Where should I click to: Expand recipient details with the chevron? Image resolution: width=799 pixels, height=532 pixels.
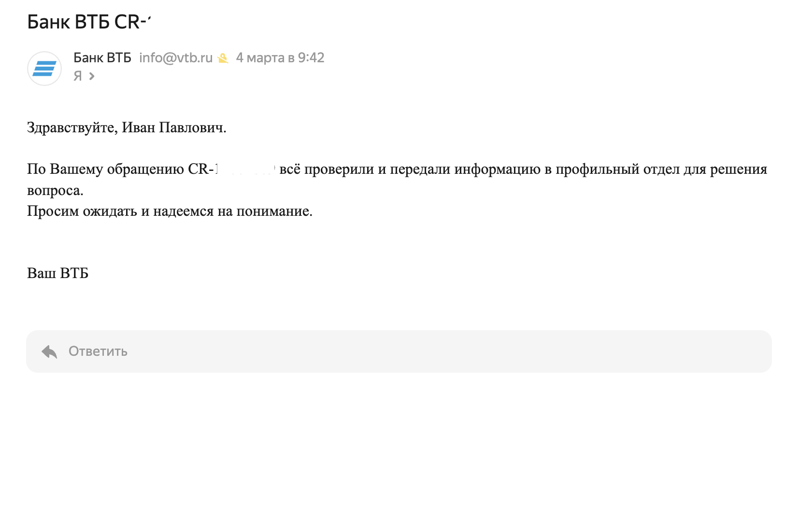(92, 76)
